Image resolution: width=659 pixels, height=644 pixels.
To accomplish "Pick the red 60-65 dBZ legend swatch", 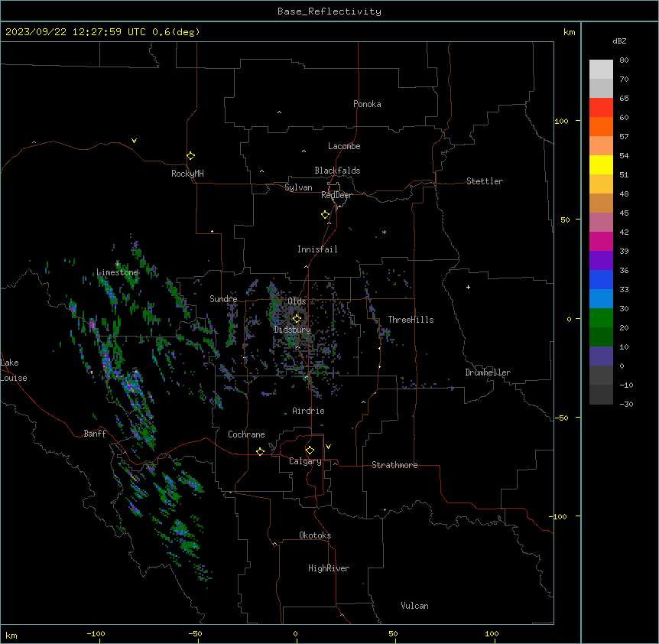I will pyautogui.click(x=601, y=107).
